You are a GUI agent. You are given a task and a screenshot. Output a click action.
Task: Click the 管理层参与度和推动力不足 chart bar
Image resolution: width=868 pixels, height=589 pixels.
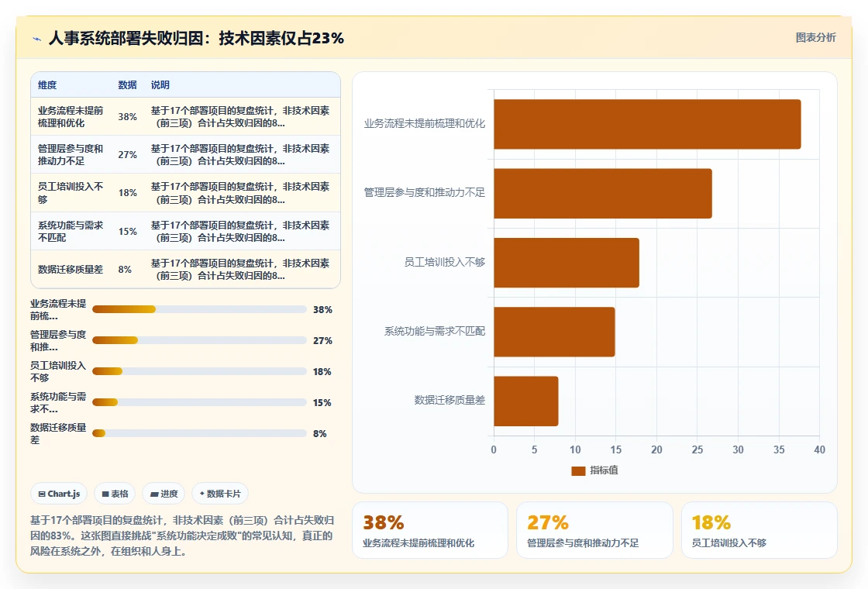click(x=603, y=193)
